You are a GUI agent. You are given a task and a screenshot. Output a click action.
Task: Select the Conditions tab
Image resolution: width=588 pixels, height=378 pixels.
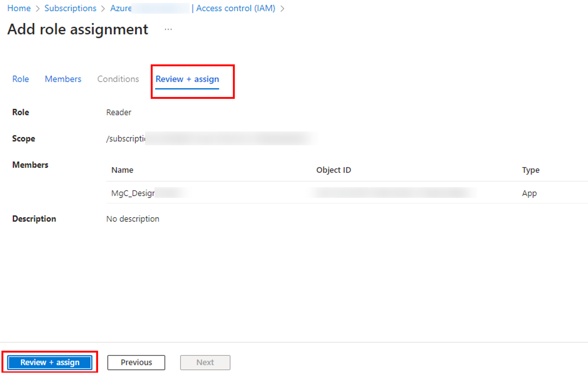click(x=118, y=79)
